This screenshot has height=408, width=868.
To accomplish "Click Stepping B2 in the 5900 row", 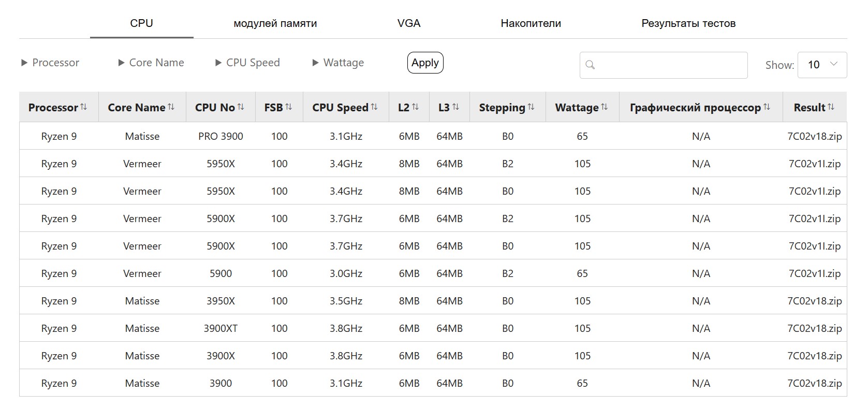I will pos(508,273).
